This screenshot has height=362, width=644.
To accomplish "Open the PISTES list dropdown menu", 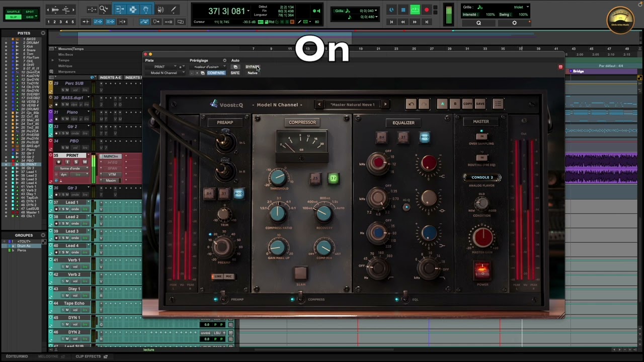I will click(43, 33).
